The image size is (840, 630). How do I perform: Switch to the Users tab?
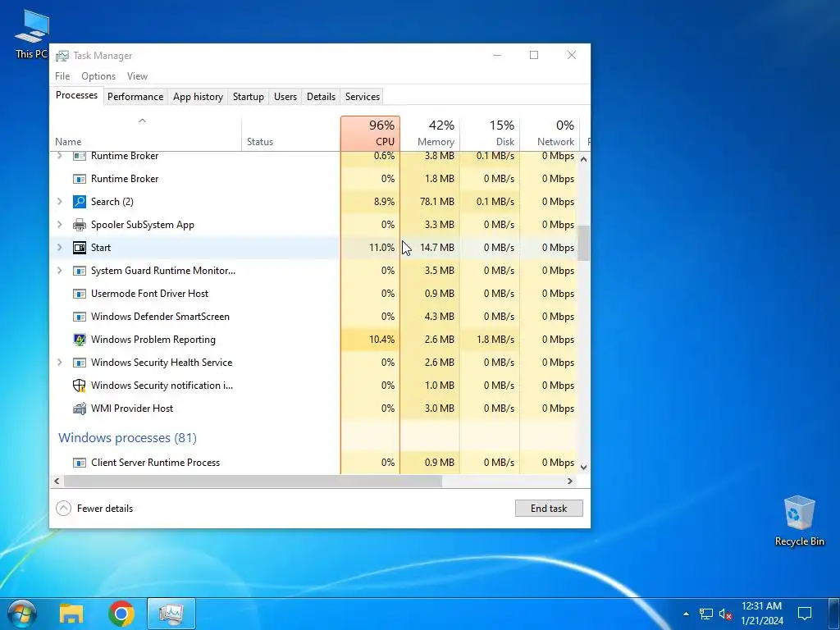[285, 97]
